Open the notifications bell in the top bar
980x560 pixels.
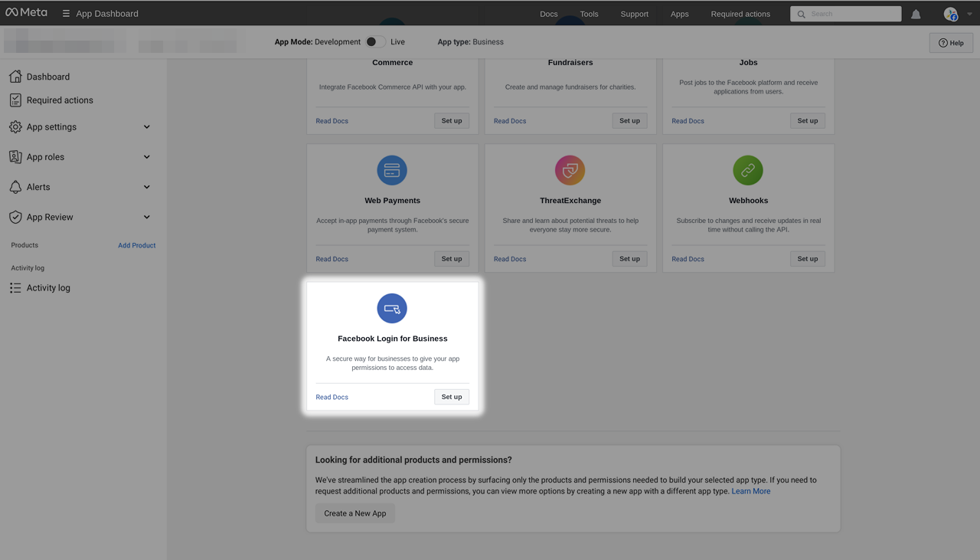click(916, 14)
